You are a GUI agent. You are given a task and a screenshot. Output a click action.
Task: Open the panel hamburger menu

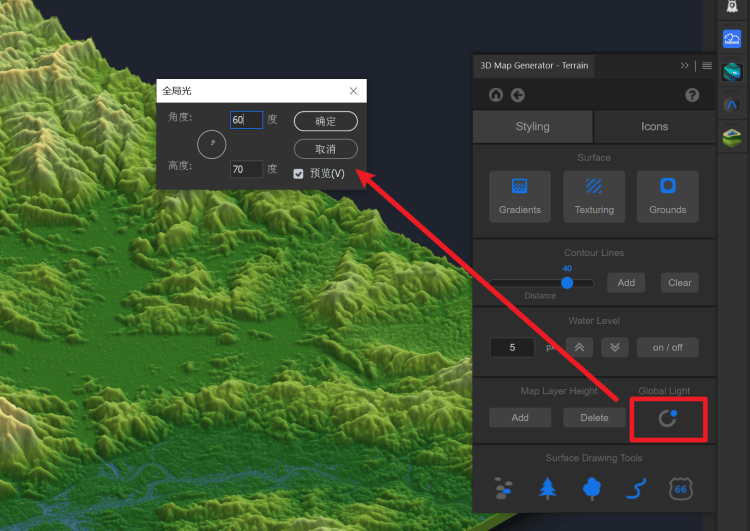coord(706,66)
